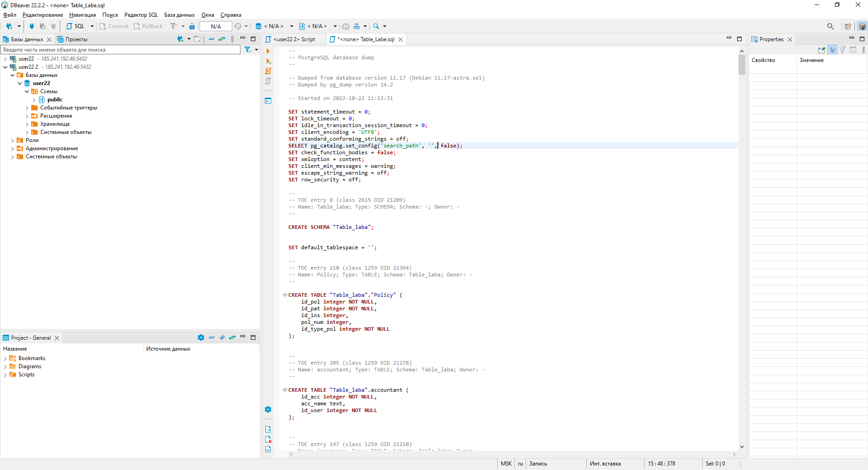Toggle the DBeaver perspective button at top right

862,26
